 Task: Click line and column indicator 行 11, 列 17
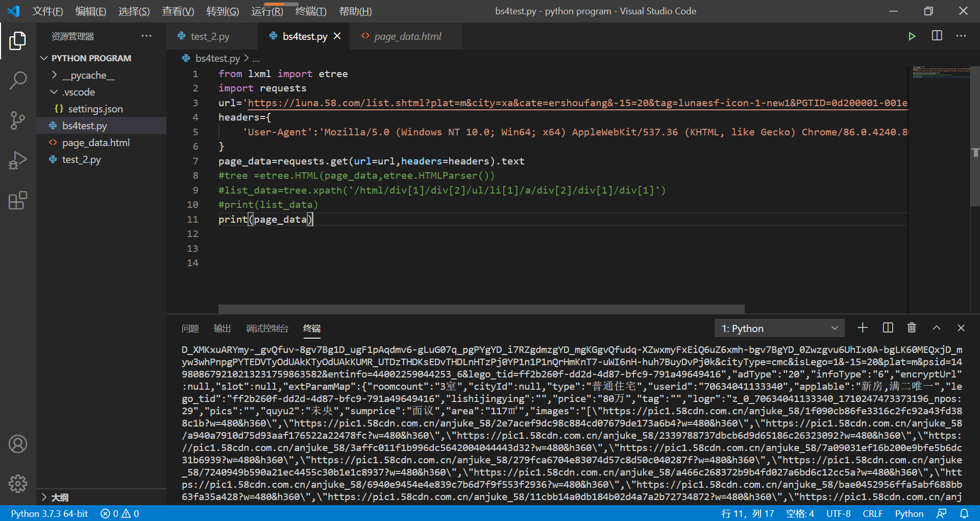(748, 513)
